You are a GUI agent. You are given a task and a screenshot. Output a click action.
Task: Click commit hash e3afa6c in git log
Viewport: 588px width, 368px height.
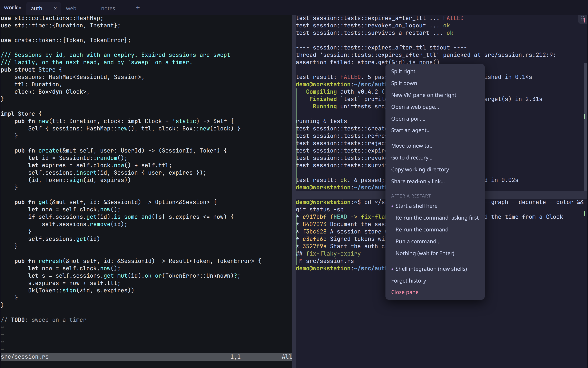click(314, 239)
